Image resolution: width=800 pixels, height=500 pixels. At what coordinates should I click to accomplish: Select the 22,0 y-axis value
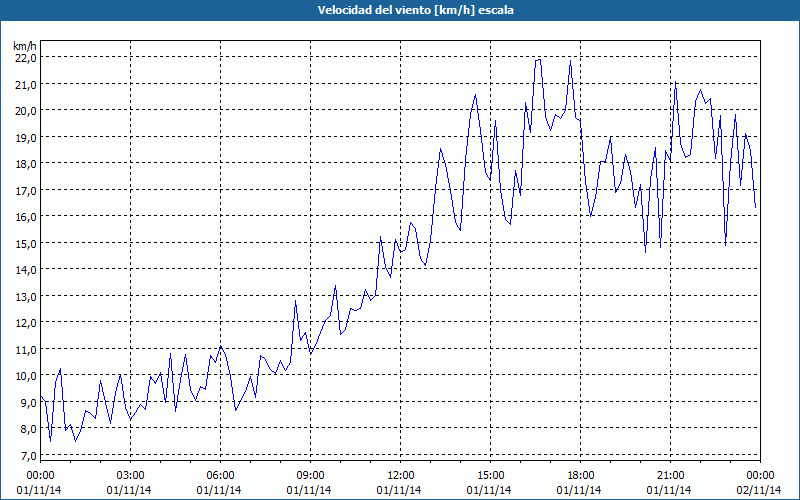pyautogui.click(x=26, y=58)
